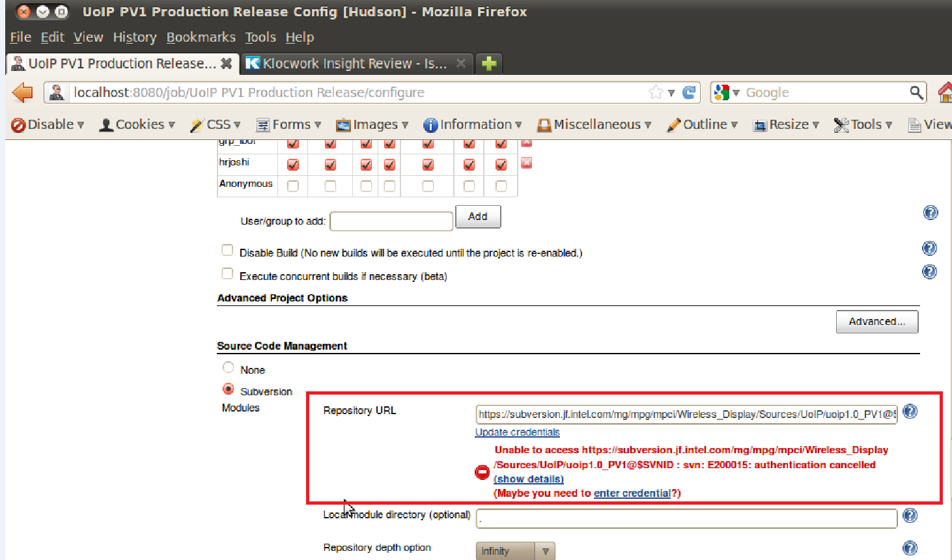This screenshot has width=952, height=560.
Task: Select the None source control option
Action: 228,367
